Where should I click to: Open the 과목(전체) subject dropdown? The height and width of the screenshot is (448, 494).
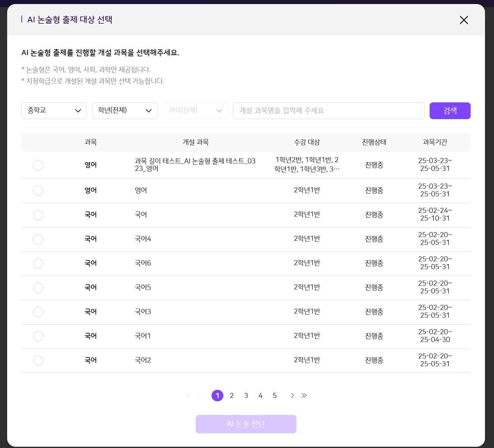click(195, 111)
